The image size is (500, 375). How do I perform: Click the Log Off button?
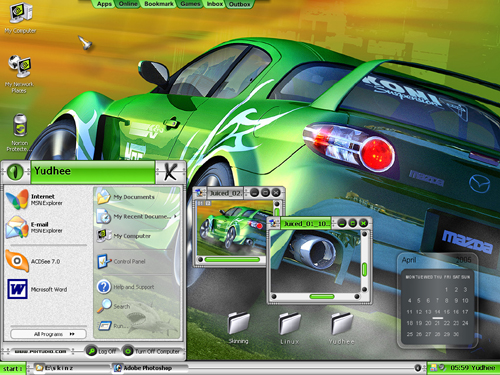(101, 351)
